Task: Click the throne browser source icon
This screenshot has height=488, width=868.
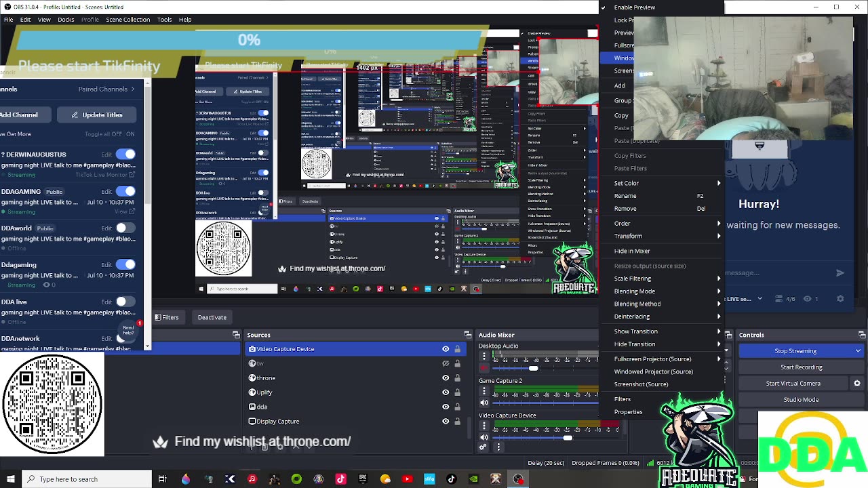Action: coord(252,378)
